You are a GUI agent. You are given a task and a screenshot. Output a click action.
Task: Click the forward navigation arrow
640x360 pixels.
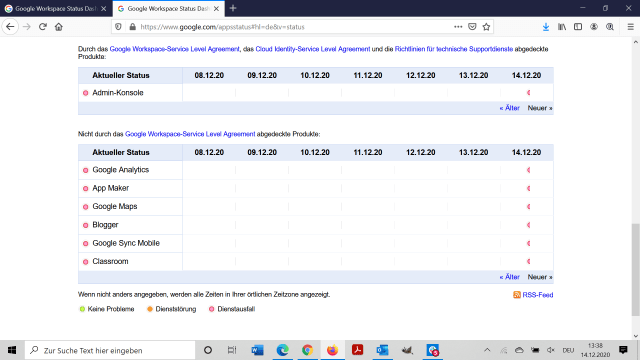(x=27, y=27)
